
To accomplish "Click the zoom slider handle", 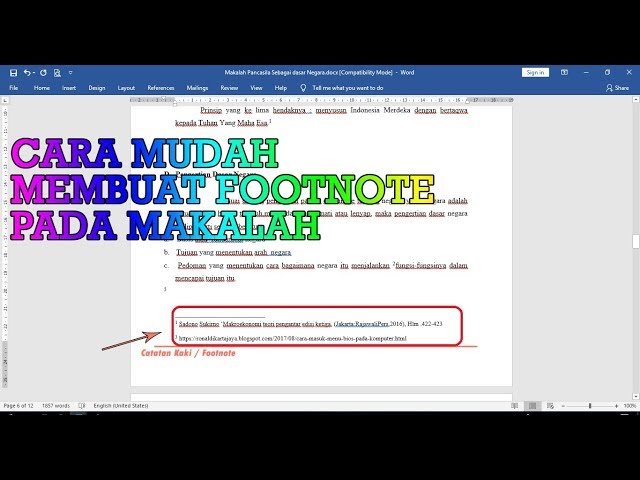I will tap(590, 406).
